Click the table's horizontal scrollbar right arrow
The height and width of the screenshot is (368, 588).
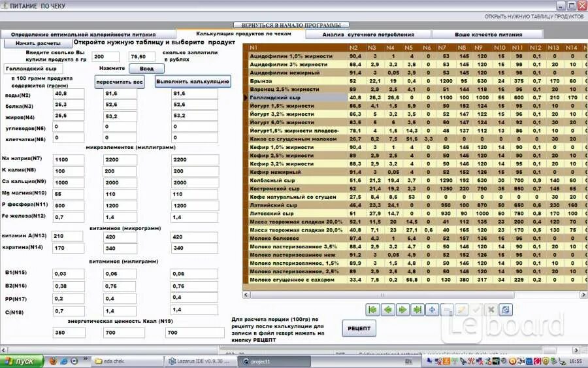click(583, 295)
